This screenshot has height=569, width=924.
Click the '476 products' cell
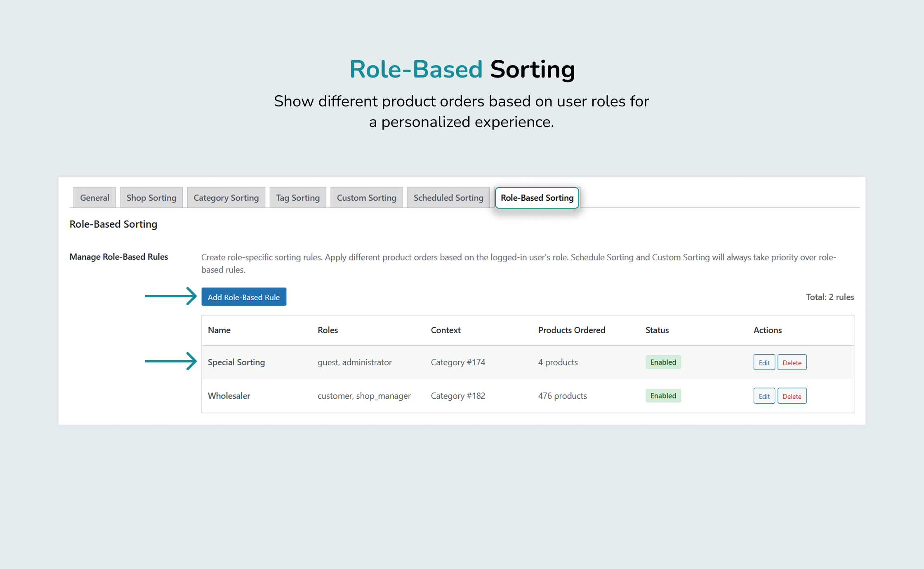tap(562, 396)
